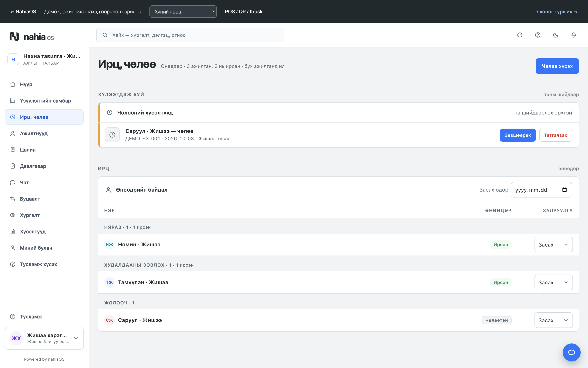
Task: Click the refresh icon in top bar
Action: [520, 35]
